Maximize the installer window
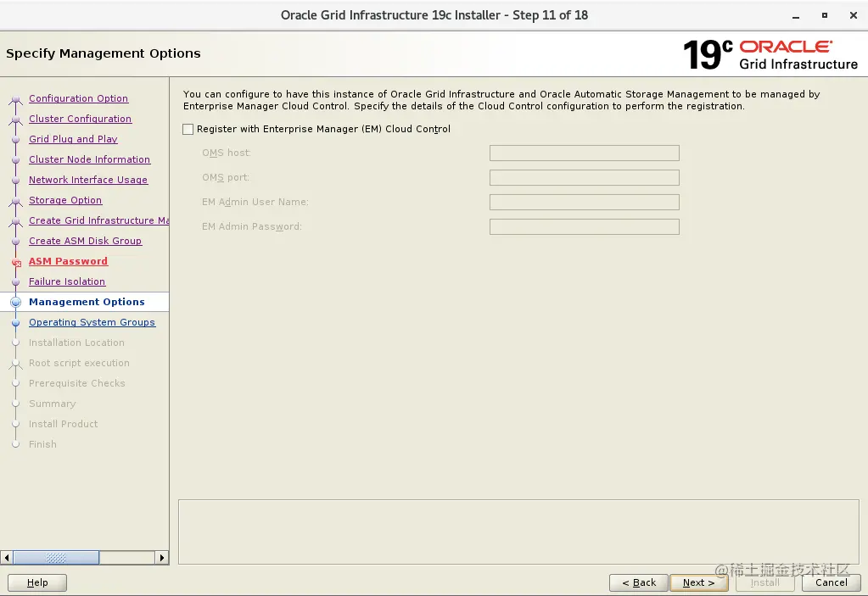This screenshot has height=596, width=868. tap(824, 16)
